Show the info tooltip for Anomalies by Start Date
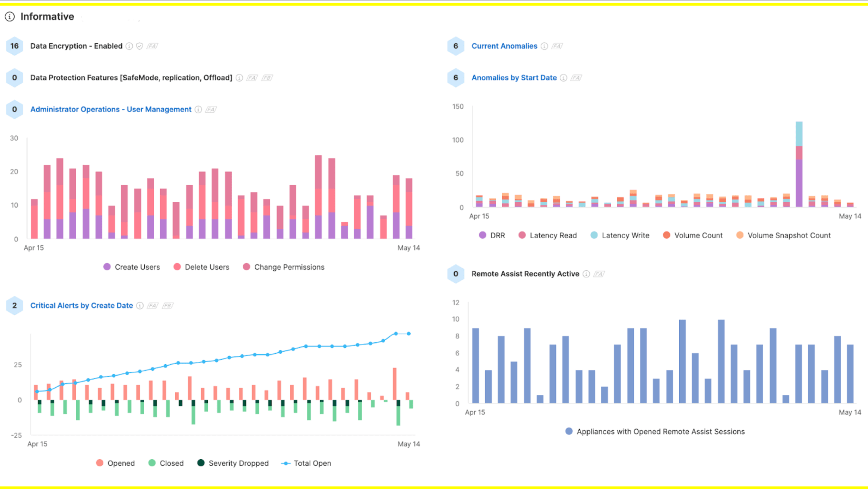The height and width of the screenshot is (489, 868). (x=563, y=78)
